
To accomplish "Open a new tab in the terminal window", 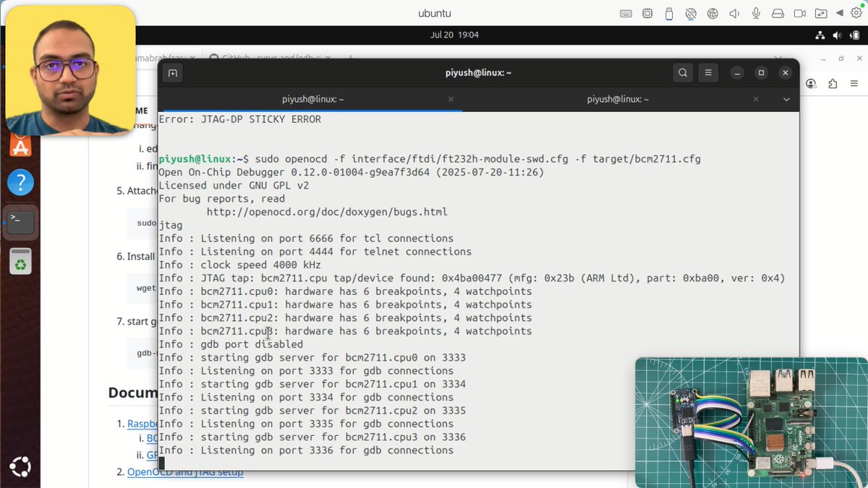I will (x=172, y=73).
